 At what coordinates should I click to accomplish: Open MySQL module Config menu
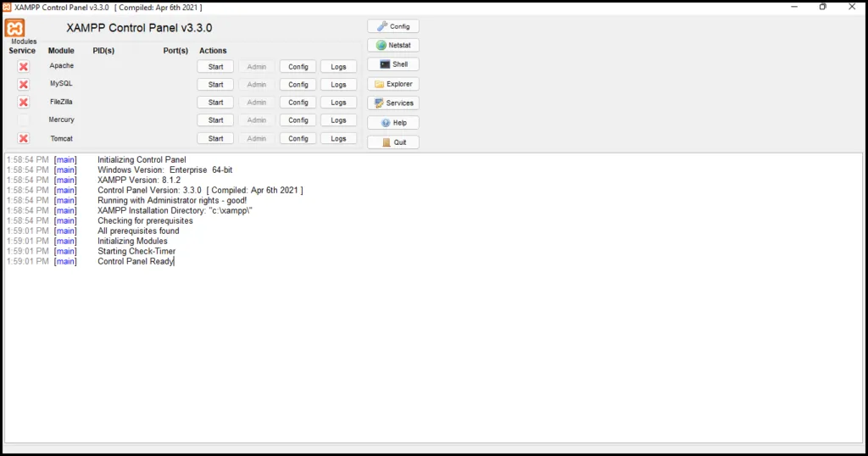pos(298,84)
